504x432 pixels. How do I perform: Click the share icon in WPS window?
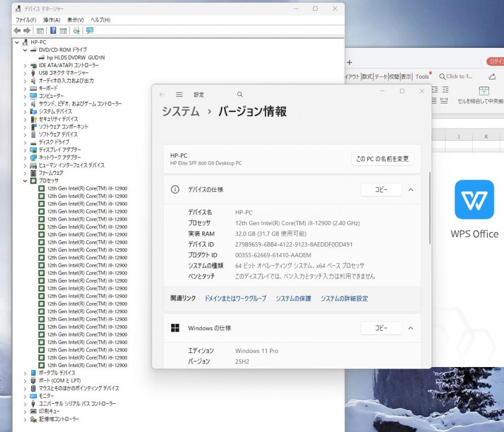492,77
